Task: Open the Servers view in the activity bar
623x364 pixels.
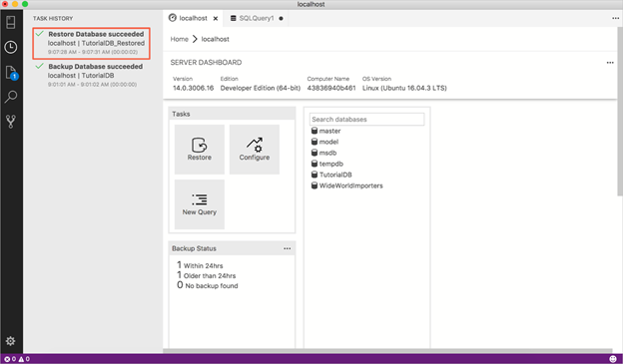Action: pyautogui.click(x=11, y=22)
